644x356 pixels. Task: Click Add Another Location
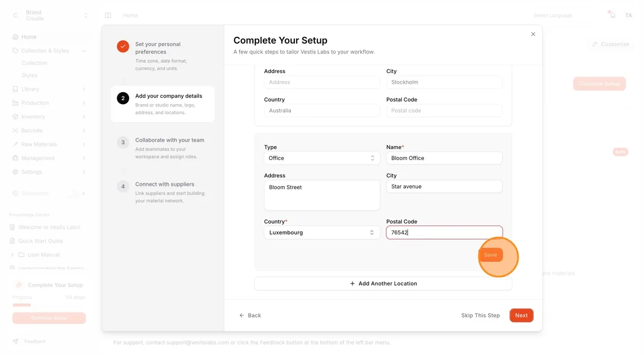383,284
